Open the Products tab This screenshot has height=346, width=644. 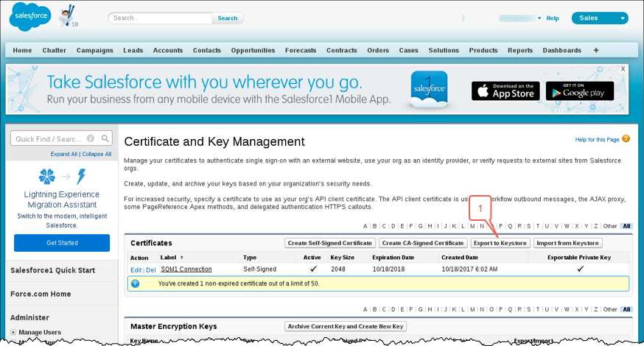(x=483, y=50)
